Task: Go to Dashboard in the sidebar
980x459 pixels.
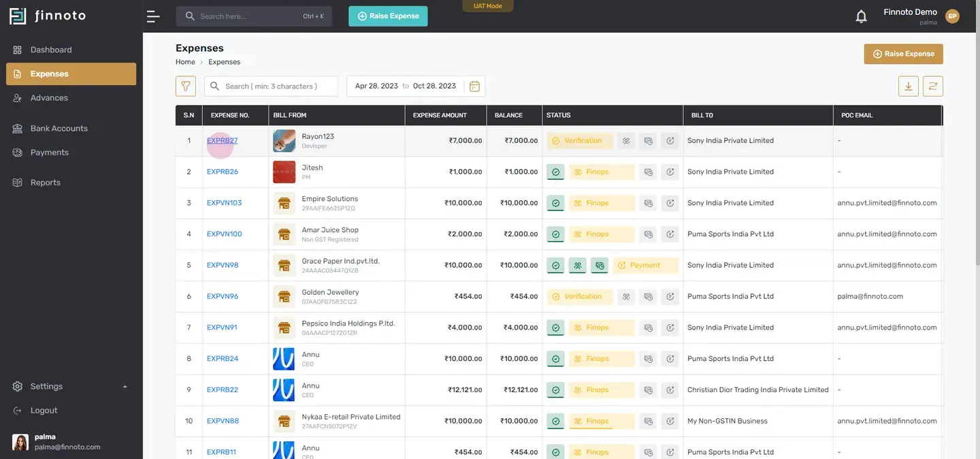Action: pos(71,50)
